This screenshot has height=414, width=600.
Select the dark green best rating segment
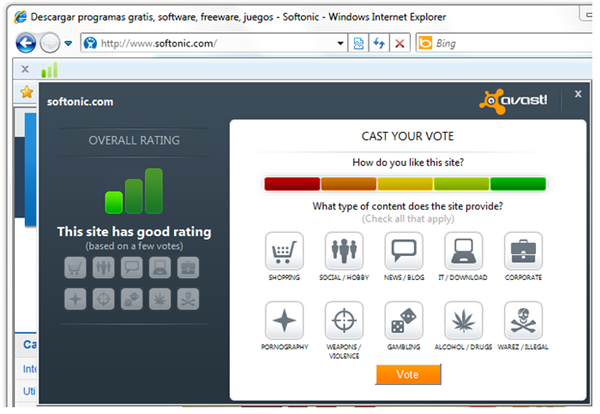point(518,184)
